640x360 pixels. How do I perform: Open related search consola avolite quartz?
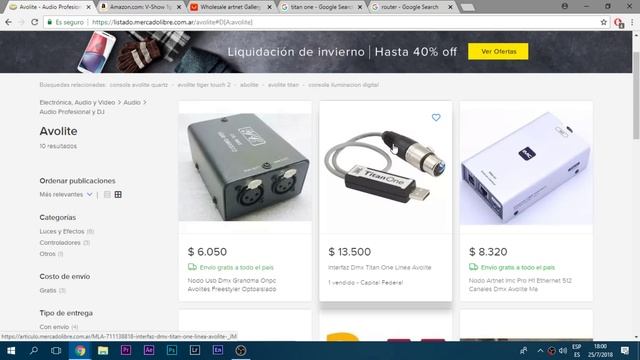click(138, 85)
